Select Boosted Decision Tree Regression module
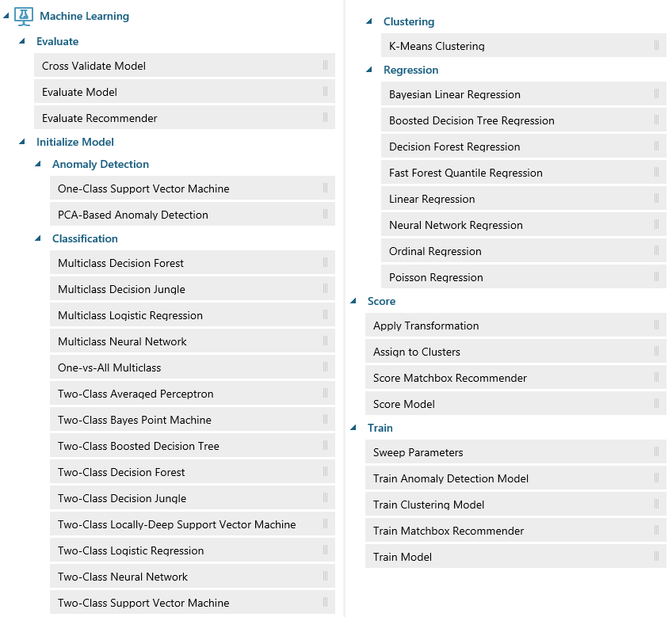This screenshot has height=617, width=672. (472, 120)
